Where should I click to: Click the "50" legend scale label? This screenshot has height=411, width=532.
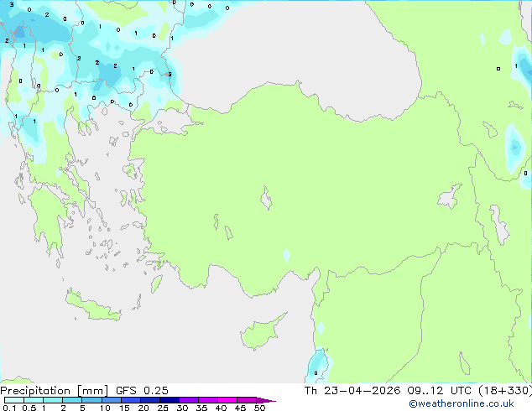259,408
